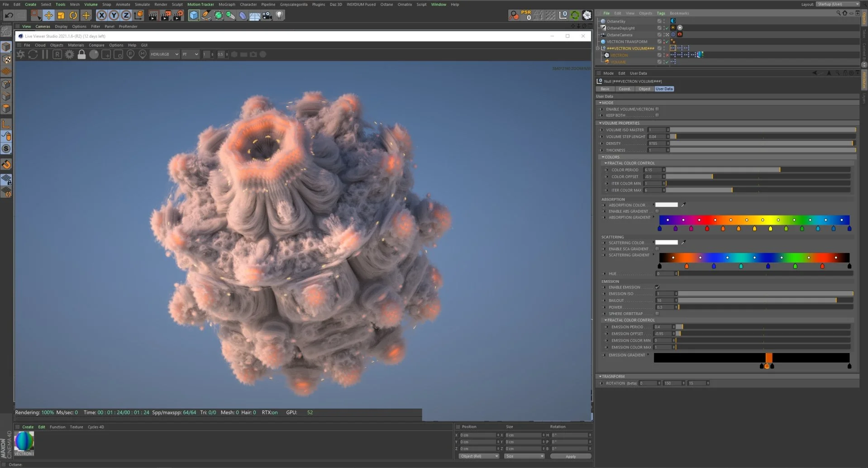The height and width of the screenshot is (468, 868).
Task: Uncheck the ENABLE EMISSION checkbox
Action: tap(657, 287)
